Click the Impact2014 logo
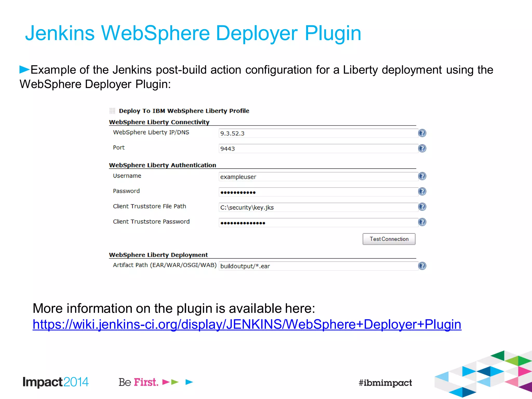Image resolution: width=532 pixels, height=399 pixels. pyautogui.click(x=56, y=382)
